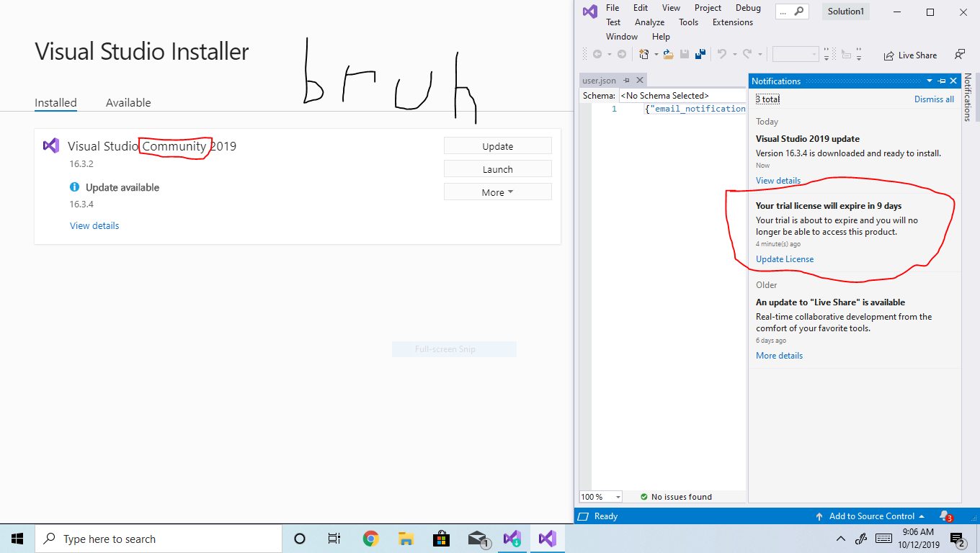This screenshot has width=980, height=553.
Task: Click the single Save disk icon
Action: (684, 55)
